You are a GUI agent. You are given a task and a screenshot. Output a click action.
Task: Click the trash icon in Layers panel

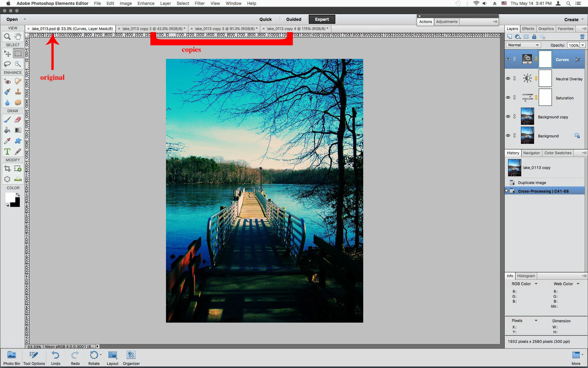[582, 37]
